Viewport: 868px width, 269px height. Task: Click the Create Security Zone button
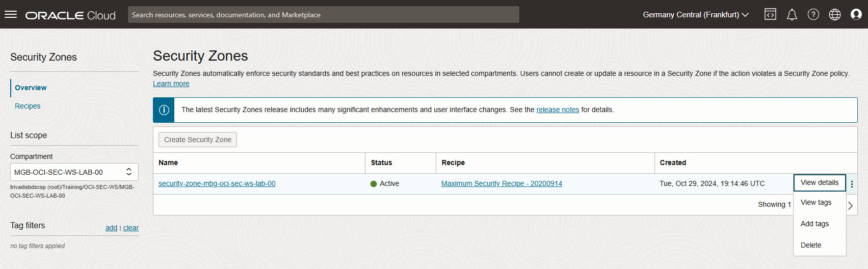click(x=198, y=140)
